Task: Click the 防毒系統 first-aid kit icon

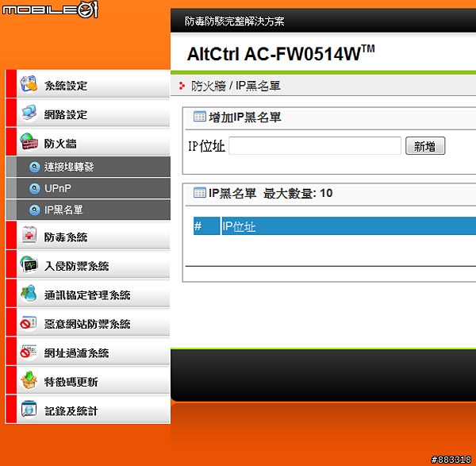Action: (x=29, y=236)
